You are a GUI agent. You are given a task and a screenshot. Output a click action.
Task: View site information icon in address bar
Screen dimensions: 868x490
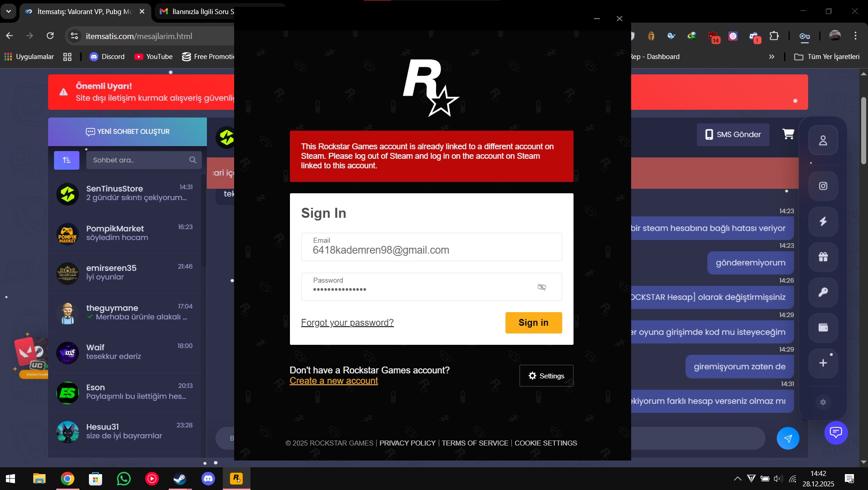(x=74, y=36)
